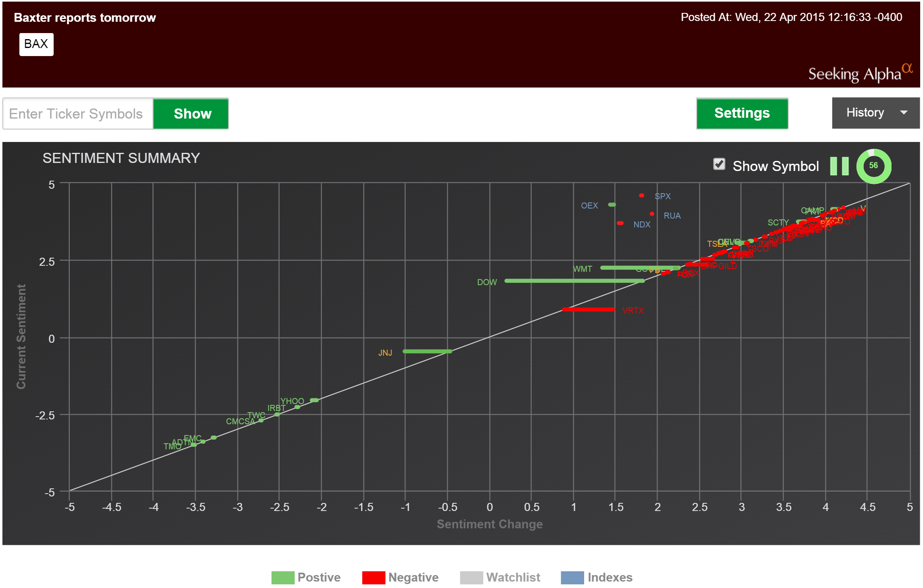Image resolution: width=923 pixels, height=588 pixels.
Task: Click the TWC ticker label
Action: point(256,415)
